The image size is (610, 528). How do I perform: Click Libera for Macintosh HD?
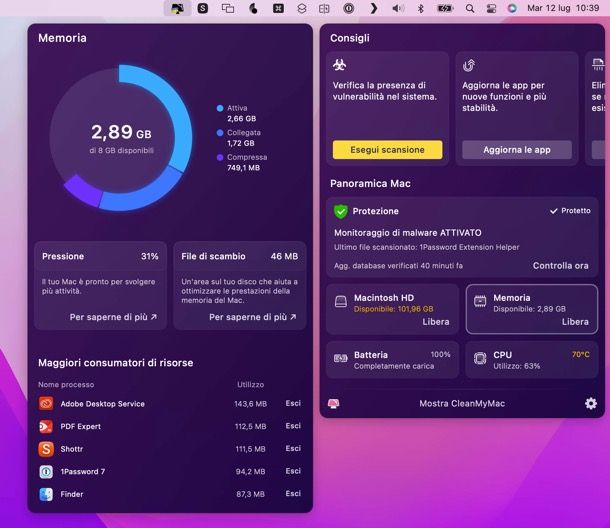436,322
